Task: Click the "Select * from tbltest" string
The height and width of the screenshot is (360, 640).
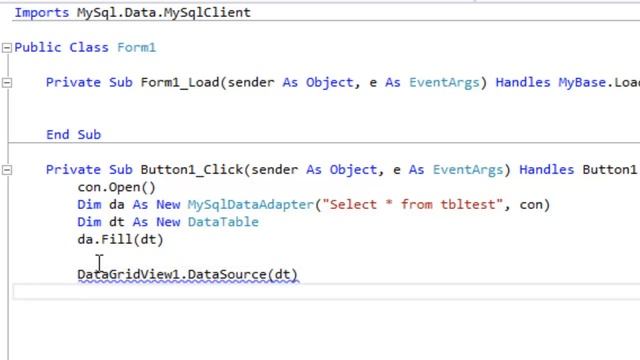Action: [x=412, y=204]
